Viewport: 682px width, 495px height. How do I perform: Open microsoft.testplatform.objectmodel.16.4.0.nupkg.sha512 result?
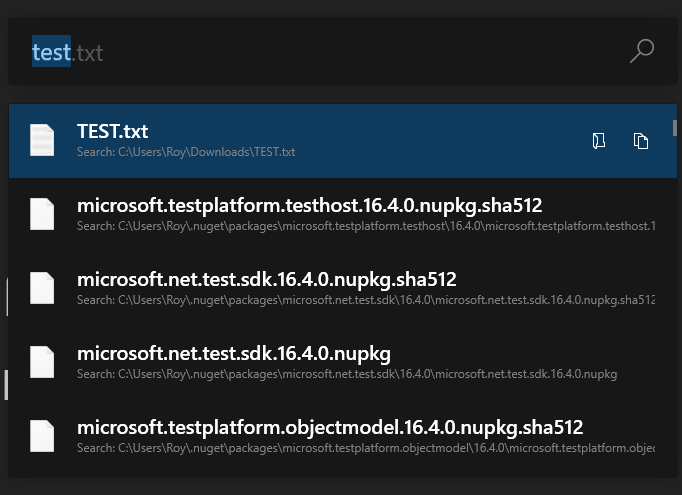[330, 428]
